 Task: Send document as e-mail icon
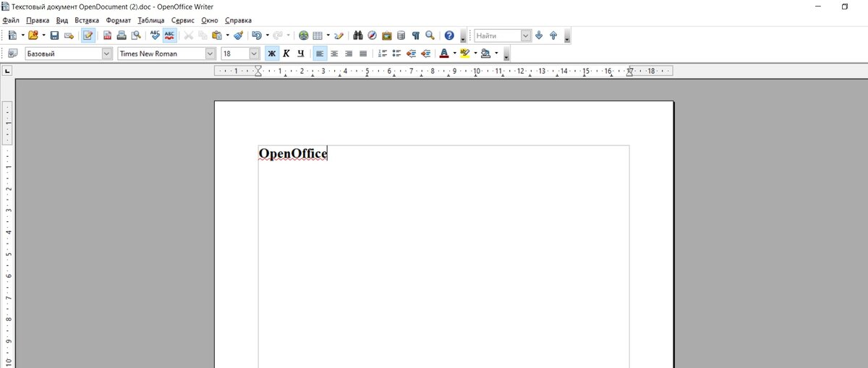click(69, 35)
